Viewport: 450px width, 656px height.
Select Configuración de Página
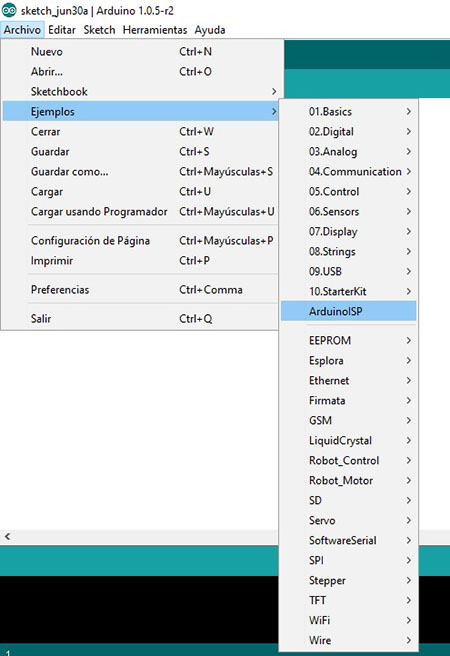coord(141,241)
